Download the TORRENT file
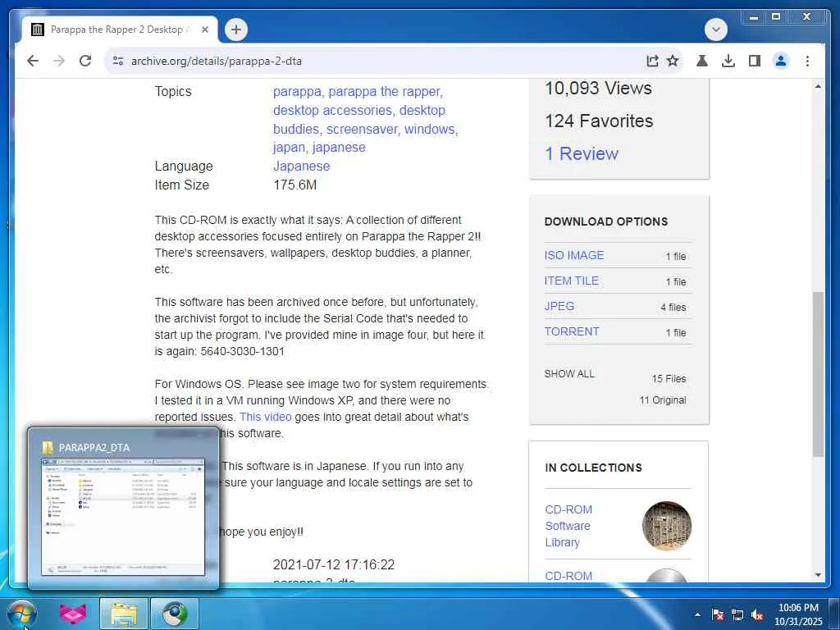This screenshot has width=840, height=630. click(572, 331)
